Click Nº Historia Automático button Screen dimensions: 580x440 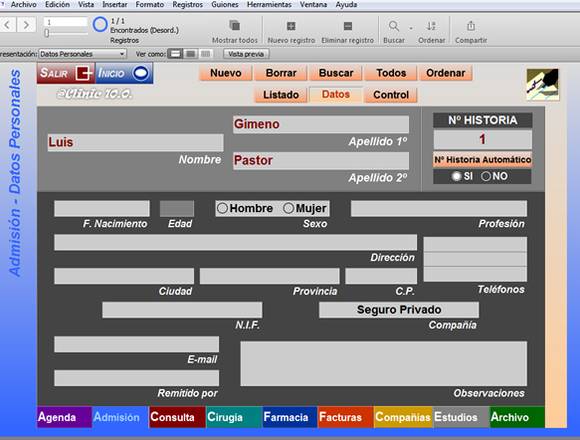(483, 160)
